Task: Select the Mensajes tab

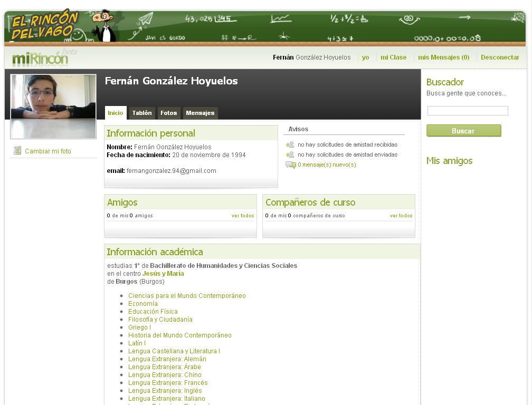Action: [x=200, y=113]
